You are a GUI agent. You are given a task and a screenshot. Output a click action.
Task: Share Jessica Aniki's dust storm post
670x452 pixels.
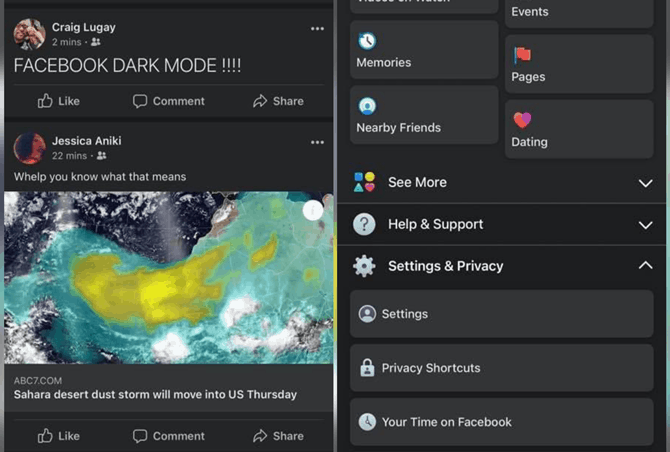pos(278,436)
